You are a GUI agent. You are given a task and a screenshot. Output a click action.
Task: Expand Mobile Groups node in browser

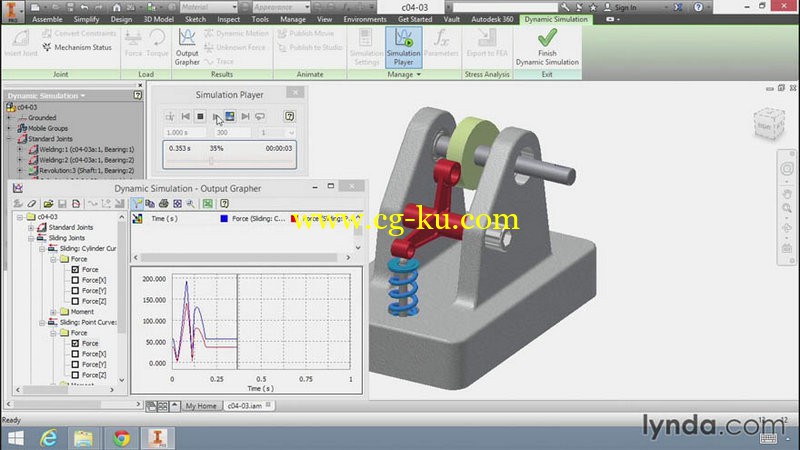point(9,128)
